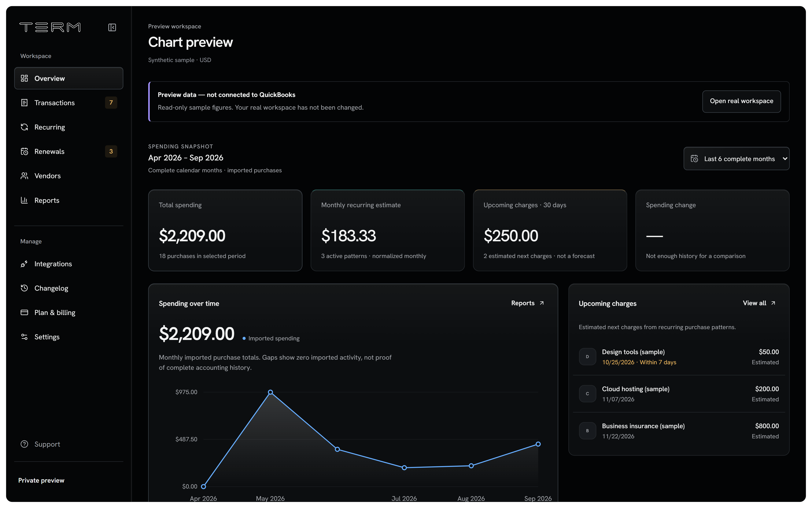Click the Transactions badge showing 7
This screenshot has width=812, height=508.
(111, 103)
